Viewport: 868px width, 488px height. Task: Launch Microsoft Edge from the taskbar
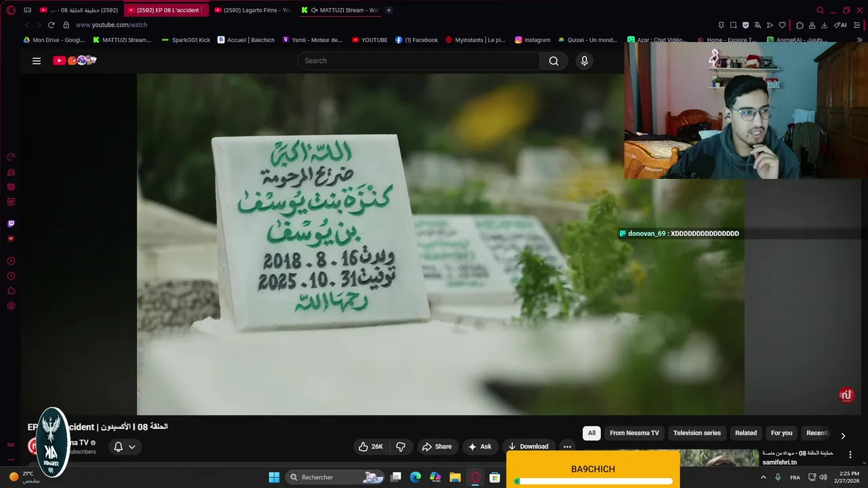click(x=416, y=477)
